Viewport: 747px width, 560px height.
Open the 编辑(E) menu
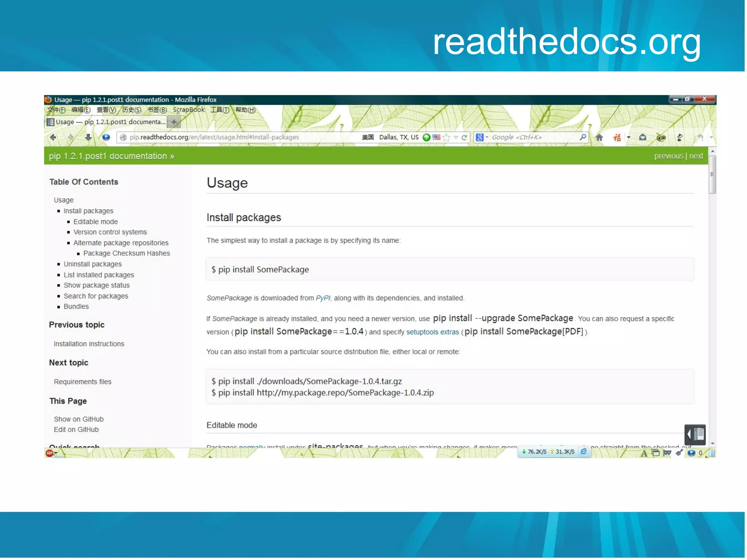point(81,110)
